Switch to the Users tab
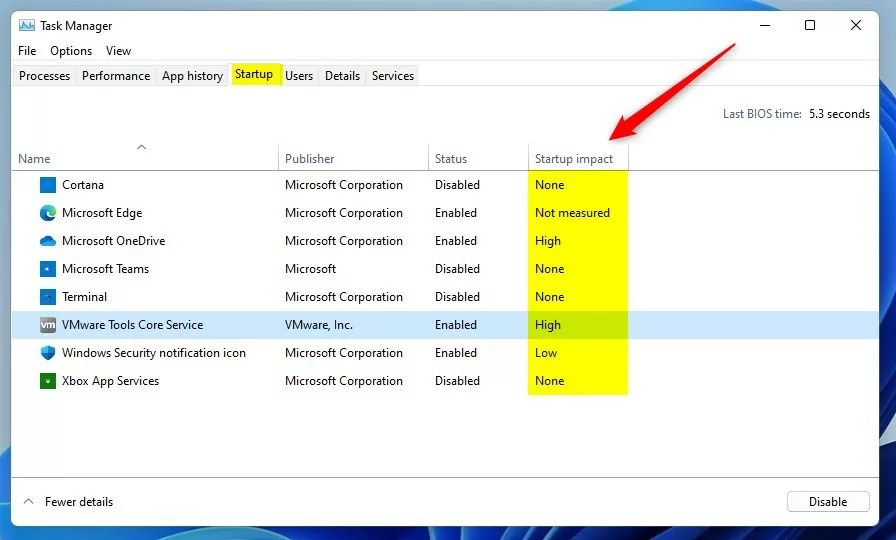This screenshot has width=896, height=540. [x=299, y=75]
